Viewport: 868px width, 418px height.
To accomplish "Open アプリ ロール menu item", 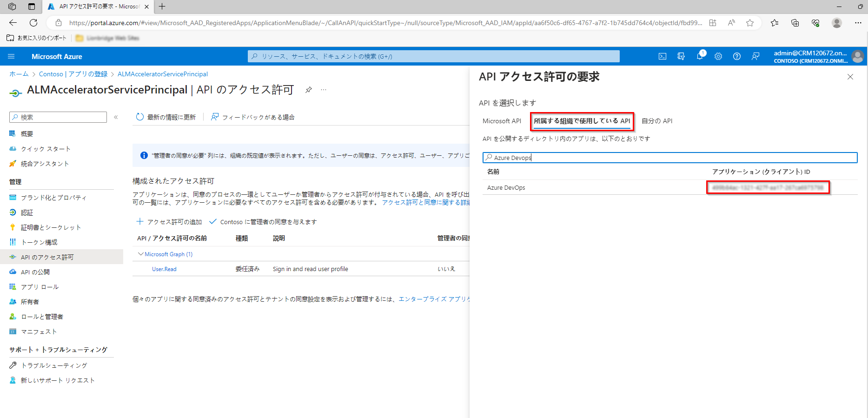I will coord(40,287).
